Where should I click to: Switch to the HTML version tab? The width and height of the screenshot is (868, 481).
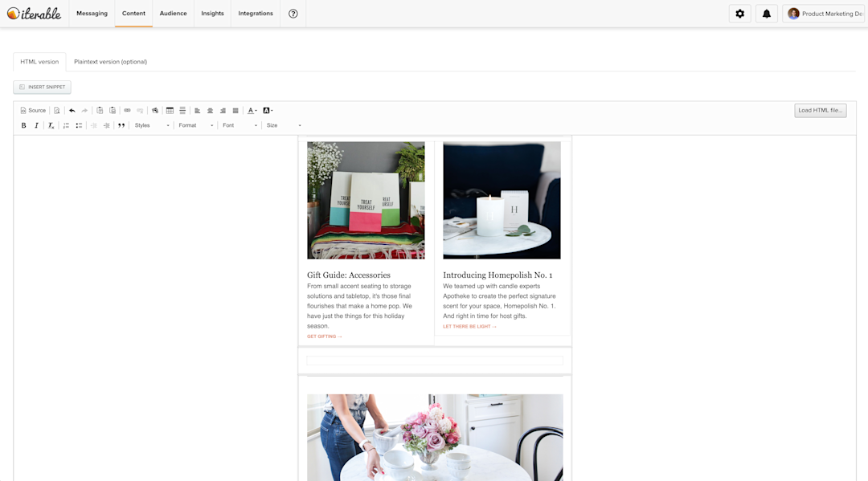click(39, 62)
